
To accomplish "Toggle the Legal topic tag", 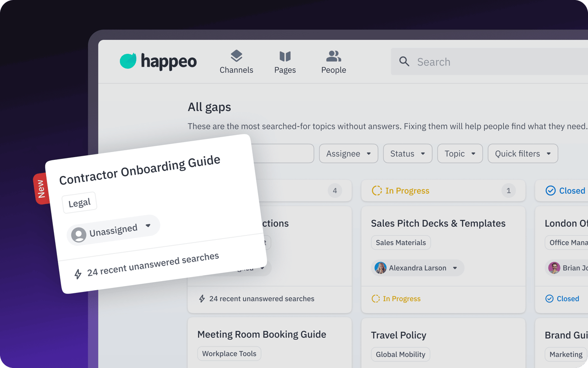I will pyautogui.click(x=79, y=202).
